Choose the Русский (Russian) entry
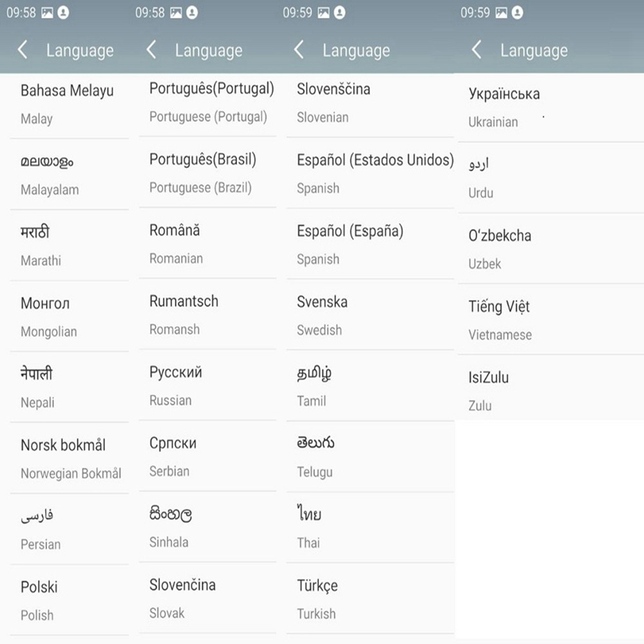Viewport: 644px width, 644px height. pos(176,385)
